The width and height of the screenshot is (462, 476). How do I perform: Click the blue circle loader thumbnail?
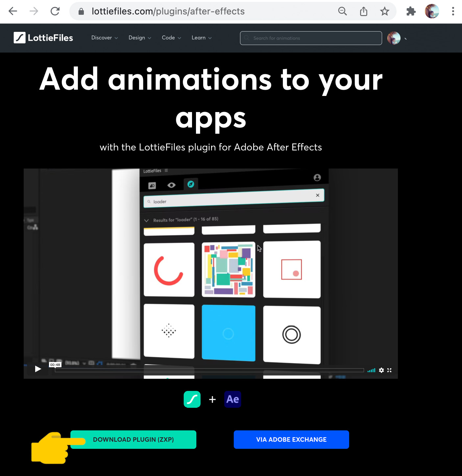pyautogui.click(x=229, y=333)
